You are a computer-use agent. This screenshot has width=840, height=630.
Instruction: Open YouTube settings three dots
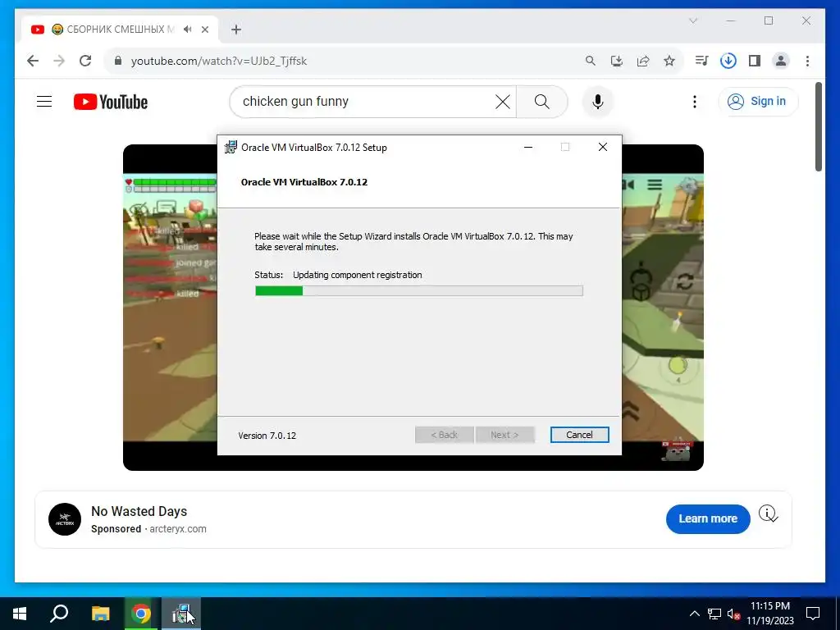[694, 101]
